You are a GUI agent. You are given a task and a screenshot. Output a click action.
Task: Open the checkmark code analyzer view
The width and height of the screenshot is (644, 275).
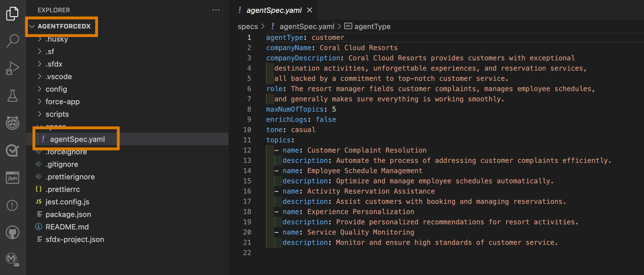point(12,150)
